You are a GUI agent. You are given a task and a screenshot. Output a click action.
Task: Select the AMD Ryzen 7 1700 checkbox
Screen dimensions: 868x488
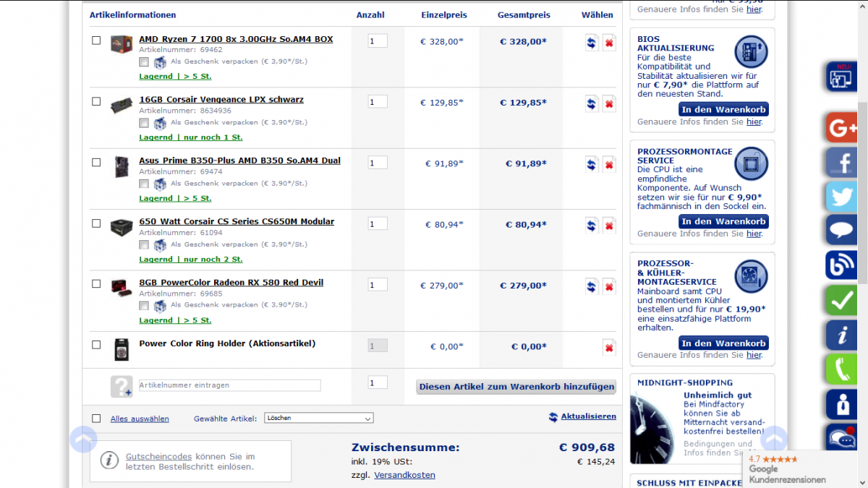(96, 40)
